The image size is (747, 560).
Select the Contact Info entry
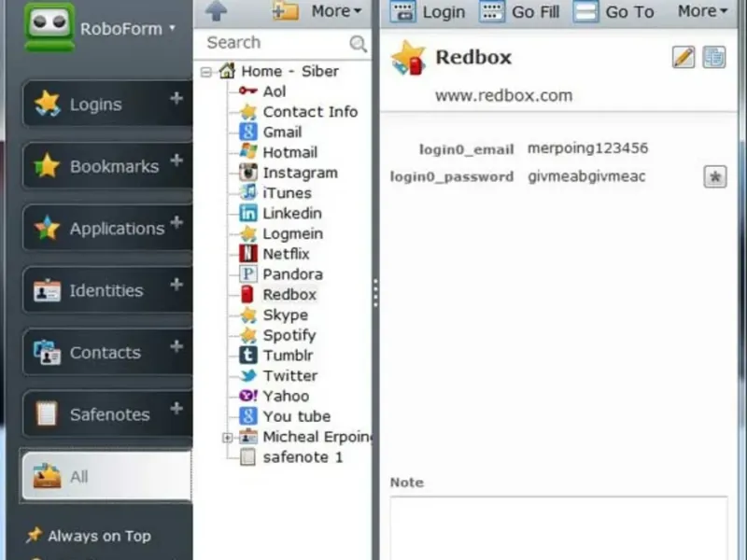(x=298, y=111)
